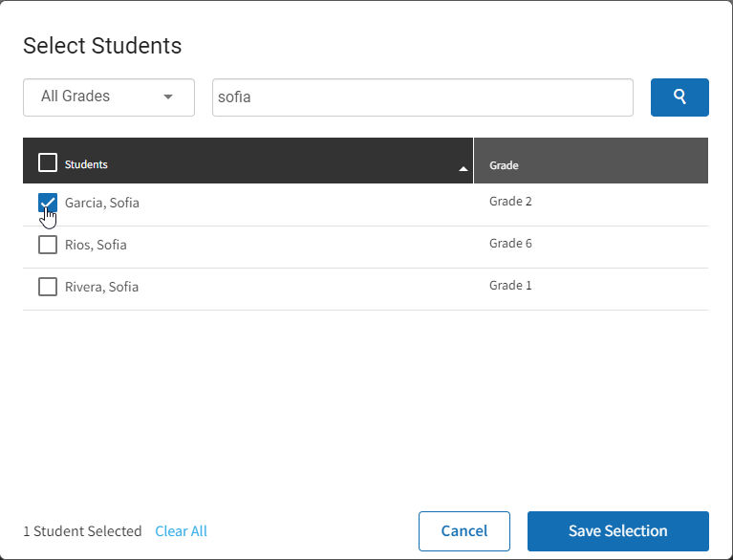733x560 pixels.
Task: Check the select-all Students header checkbox
Action: pyautogui.click(x=48, y=162)
